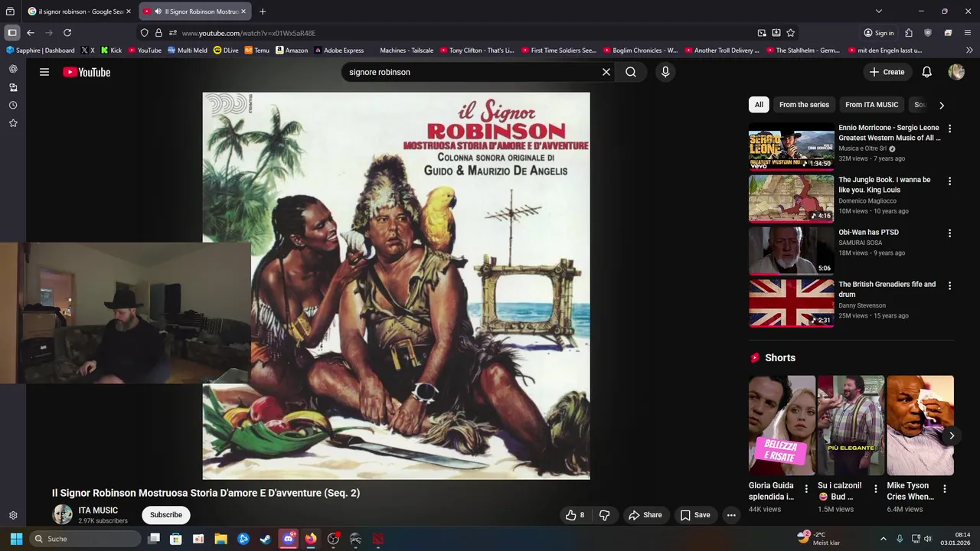Click the Create button

[x=887, y=72]
